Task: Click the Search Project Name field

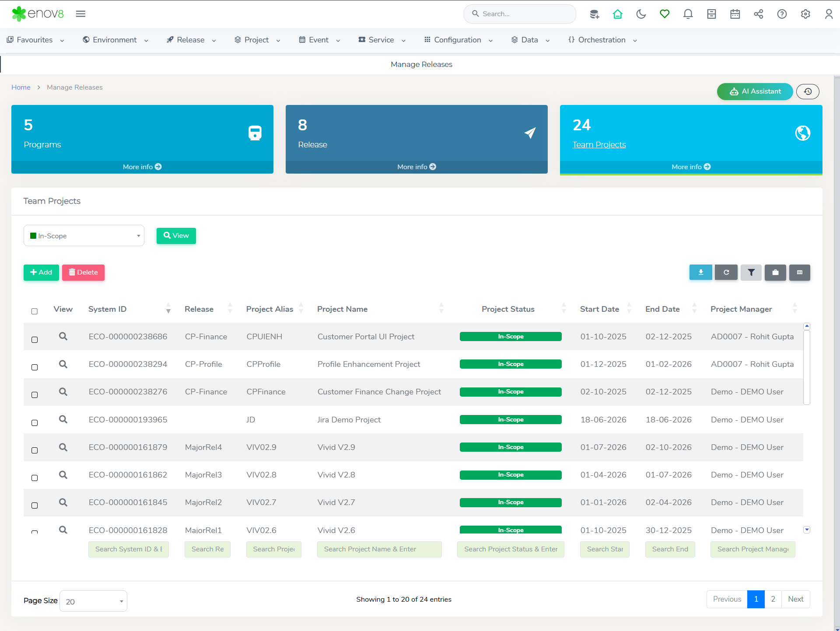Action: (x=379, y=549)
